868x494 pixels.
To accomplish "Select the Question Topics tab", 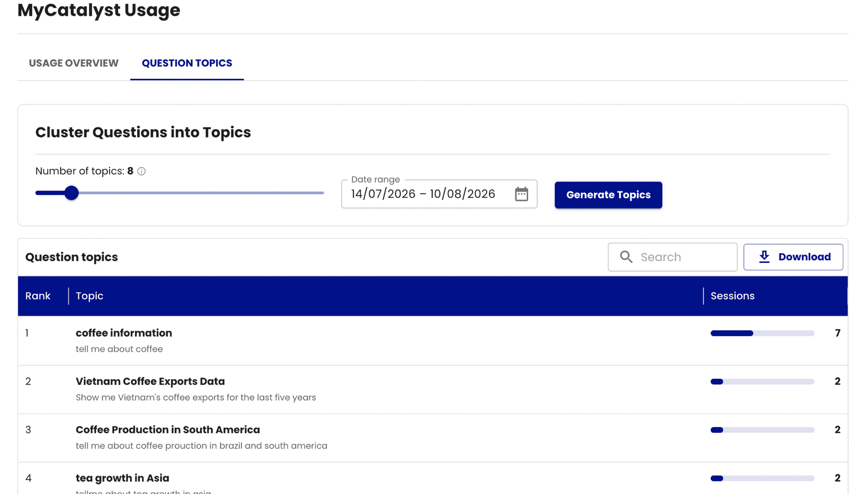I will pos(187,63).
